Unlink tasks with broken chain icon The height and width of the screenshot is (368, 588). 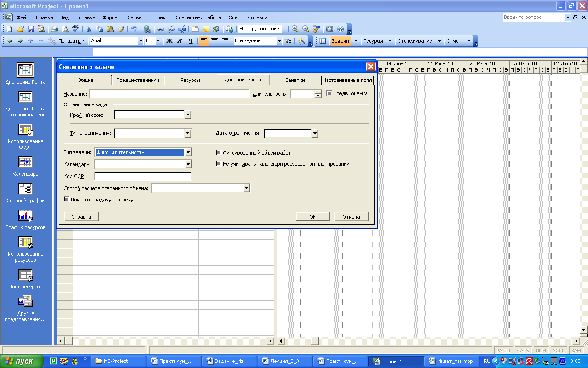[171, 29]
